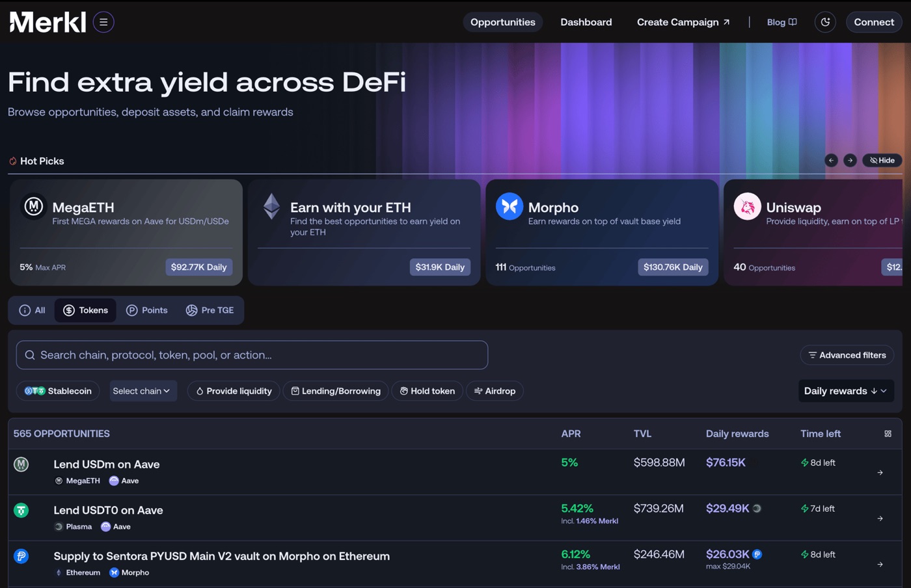Click Aave protocol tag under Lend USDT0
The width and height of the screenshot is (911, 588).
(x=116, y=527)
